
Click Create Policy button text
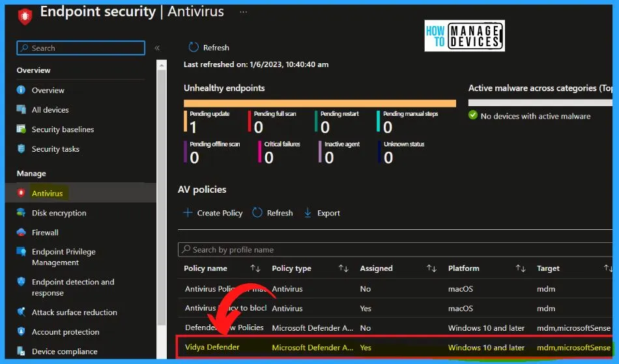[220, 213]
